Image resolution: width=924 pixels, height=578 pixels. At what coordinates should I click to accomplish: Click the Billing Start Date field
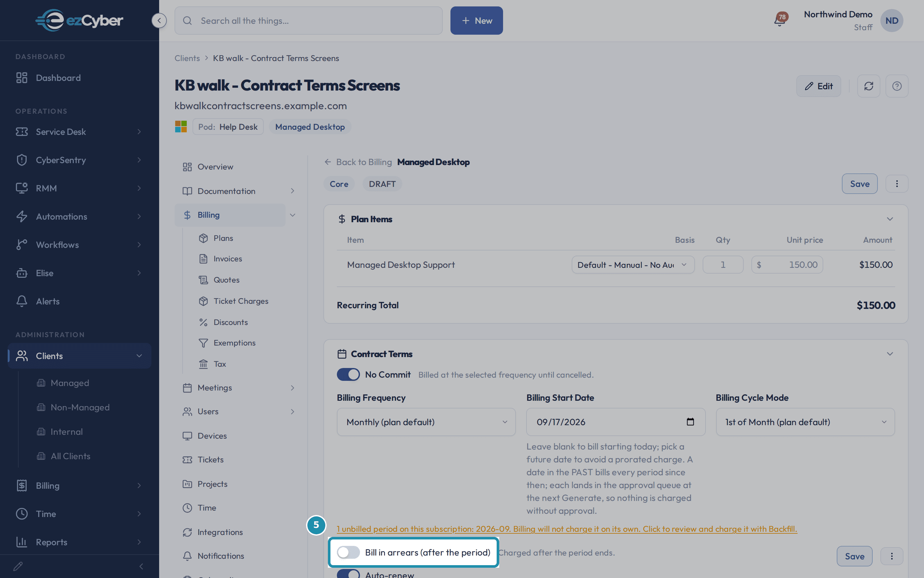point(615,422)
